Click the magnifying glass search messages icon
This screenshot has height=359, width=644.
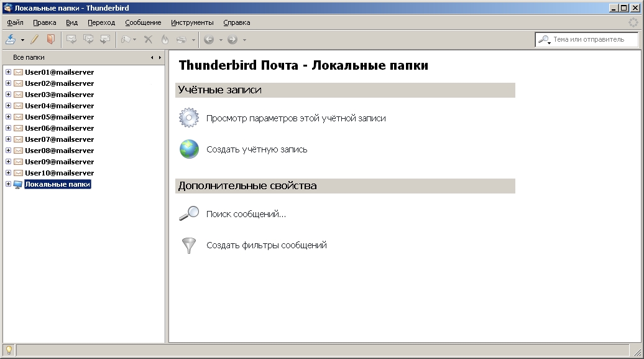point(189,213)
